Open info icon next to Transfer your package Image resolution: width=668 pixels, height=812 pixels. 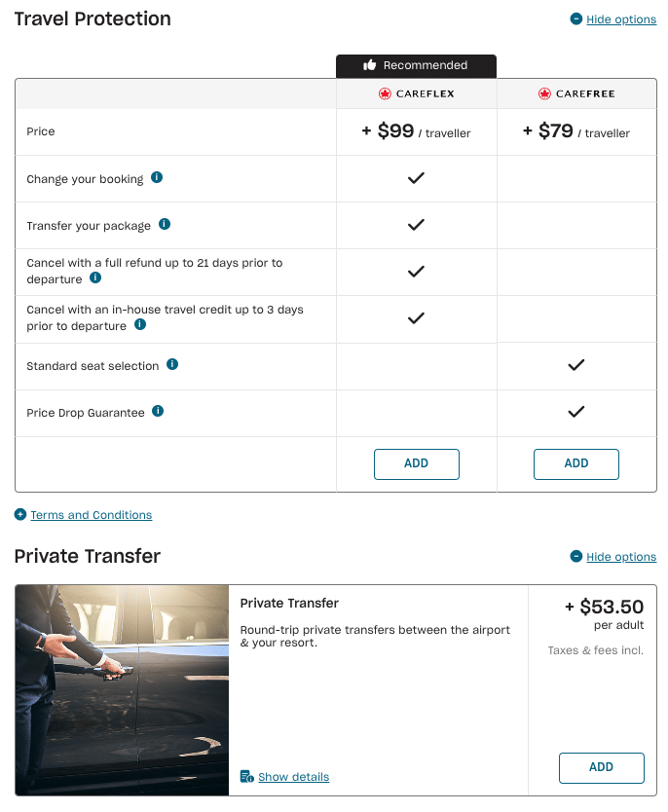point(165,225)
